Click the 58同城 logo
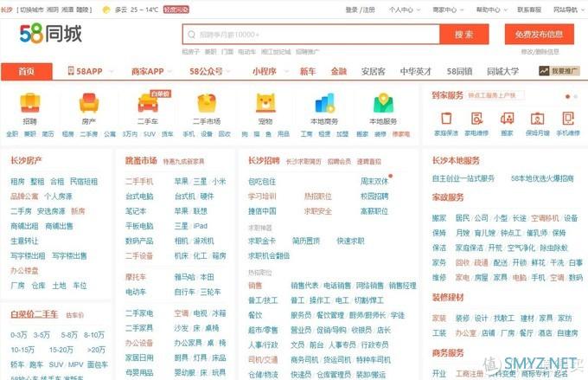 pos(51,34)
